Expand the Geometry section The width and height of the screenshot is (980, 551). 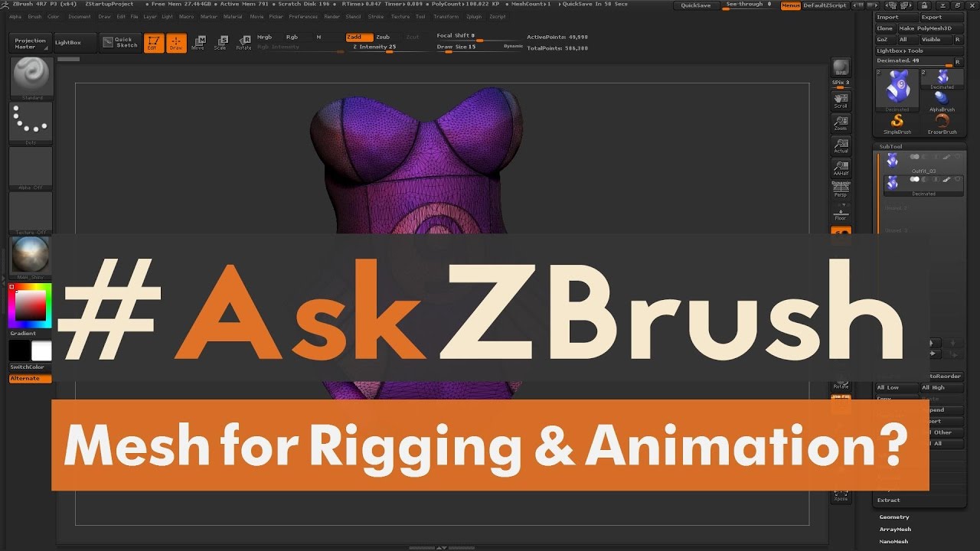pos(894,517)
